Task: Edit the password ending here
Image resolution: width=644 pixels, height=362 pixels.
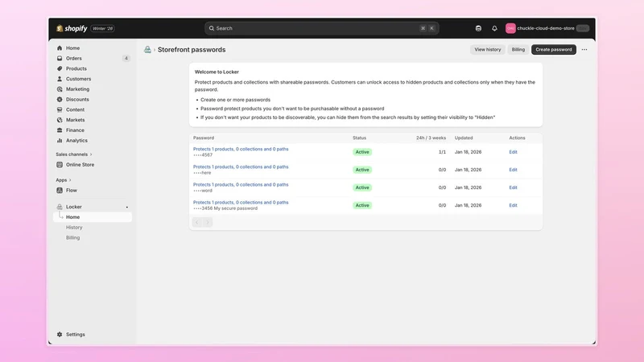Action: [513, 170]
